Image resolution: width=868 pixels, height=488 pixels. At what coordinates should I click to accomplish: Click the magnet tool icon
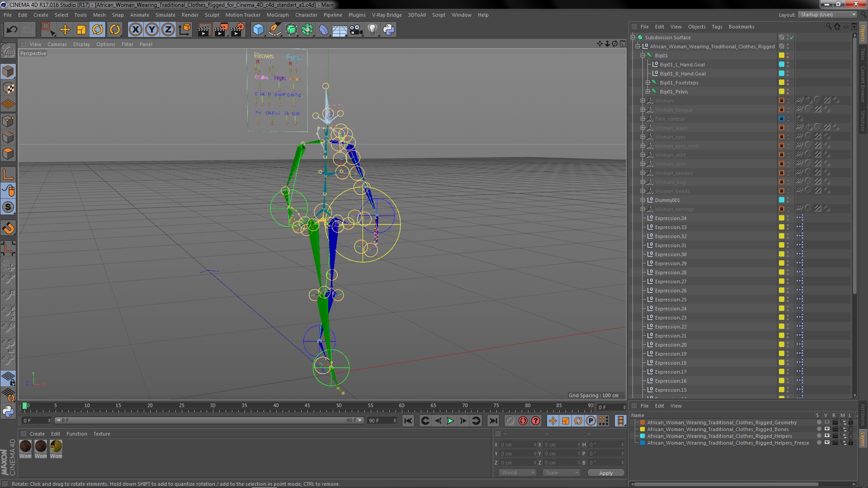coord(8,229)
